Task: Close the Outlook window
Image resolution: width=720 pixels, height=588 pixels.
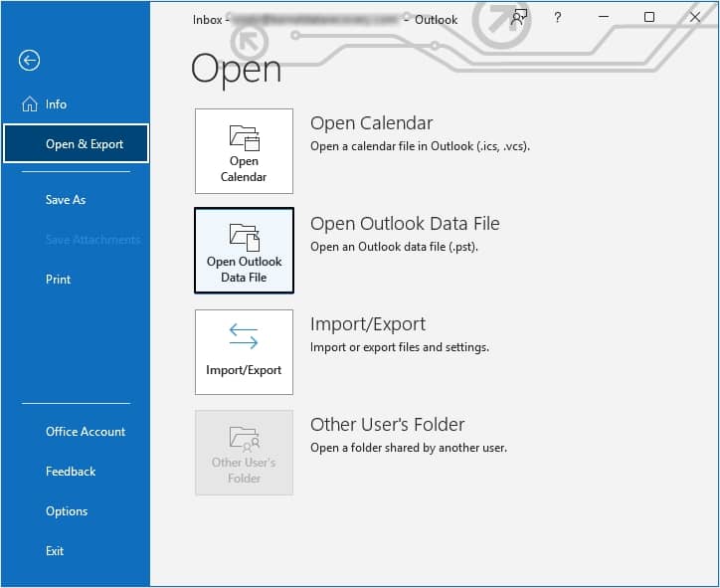Action: point(695,17)
